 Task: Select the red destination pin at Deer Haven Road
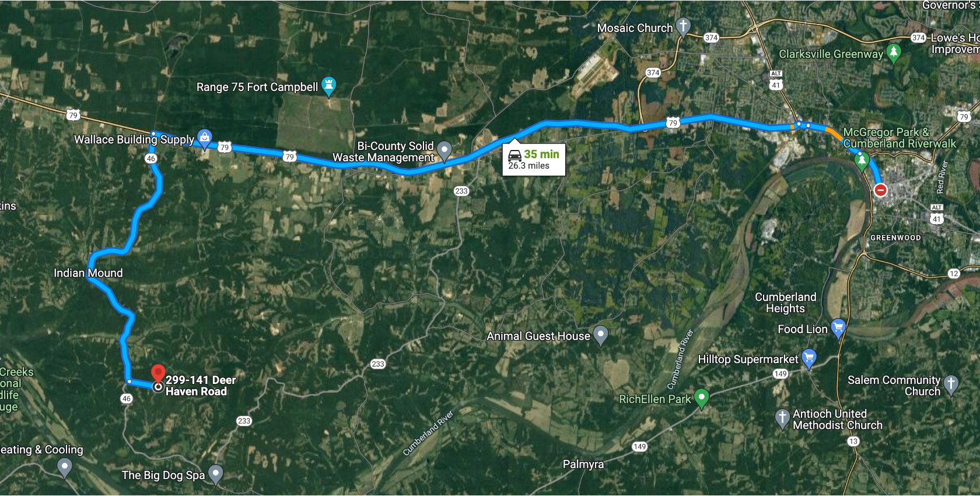click(x=158, y=373)
